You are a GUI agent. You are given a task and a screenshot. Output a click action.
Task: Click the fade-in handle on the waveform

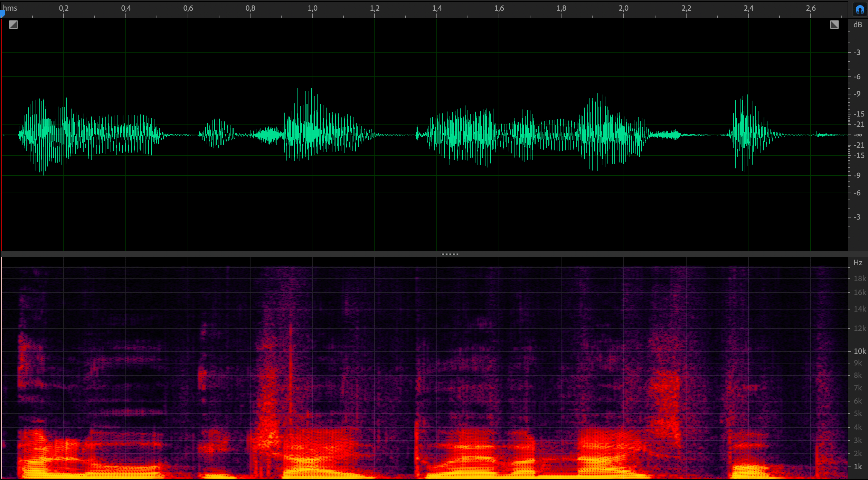(x=13, y=25)
